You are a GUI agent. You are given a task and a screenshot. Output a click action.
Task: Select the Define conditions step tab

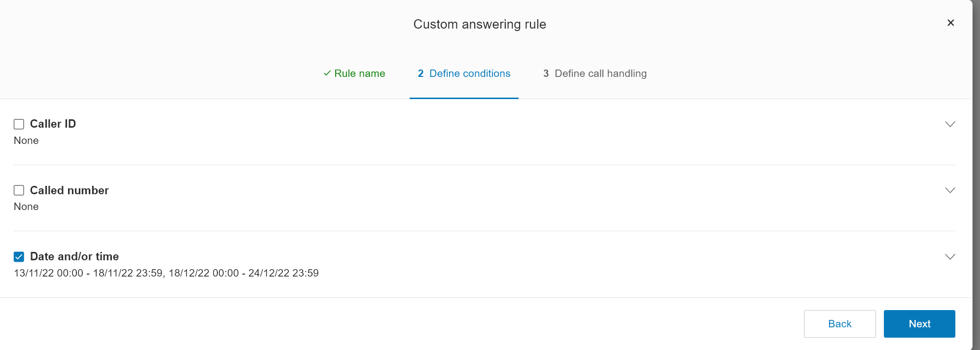464,73
